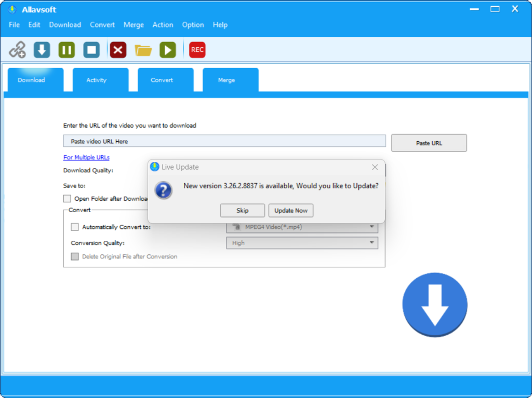This screenshot has width=532, height=398.
Task: Open the MPEG4 Video format dropdown
Action: tap(371, 227)
